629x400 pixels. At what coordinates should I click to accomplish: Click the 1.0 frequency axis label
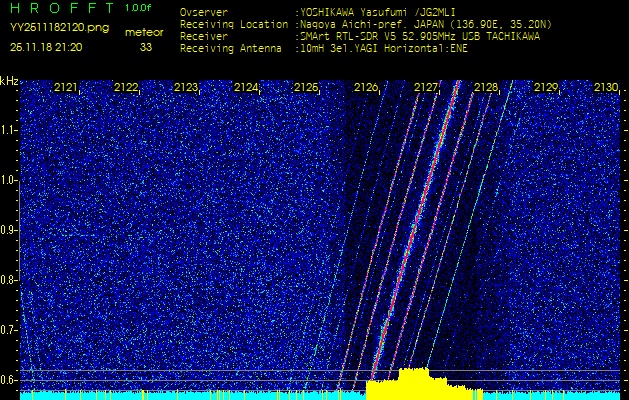(x=10, y=180)
